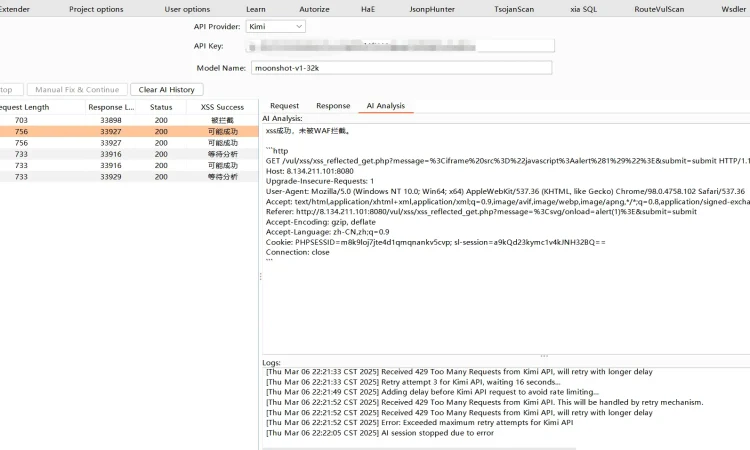This screenshot has width=750, height=450.
Task: Click the Referer header line
Action: tap(481, 211)
